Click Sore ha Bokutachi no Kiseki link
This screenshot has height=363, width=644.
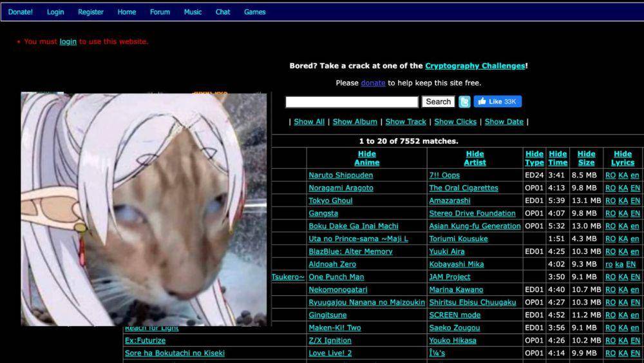[x=175, y=353]
